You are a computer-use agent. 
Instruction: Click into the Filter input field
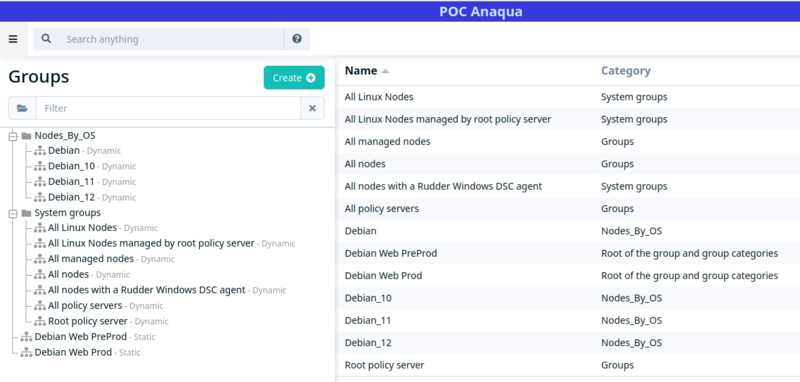tap(168, 108)
